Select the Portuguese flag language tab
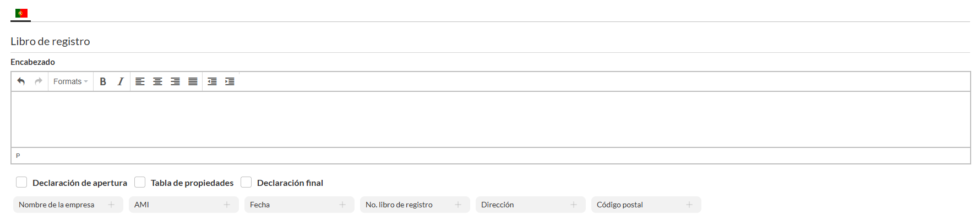Image resolution: width=980 pixels, height=220 pixels. click(x=21, y=13)
